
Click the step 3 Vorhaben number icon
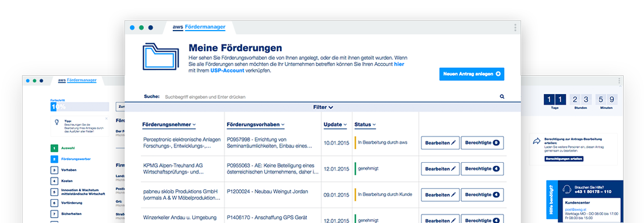[x=54, y=170]
